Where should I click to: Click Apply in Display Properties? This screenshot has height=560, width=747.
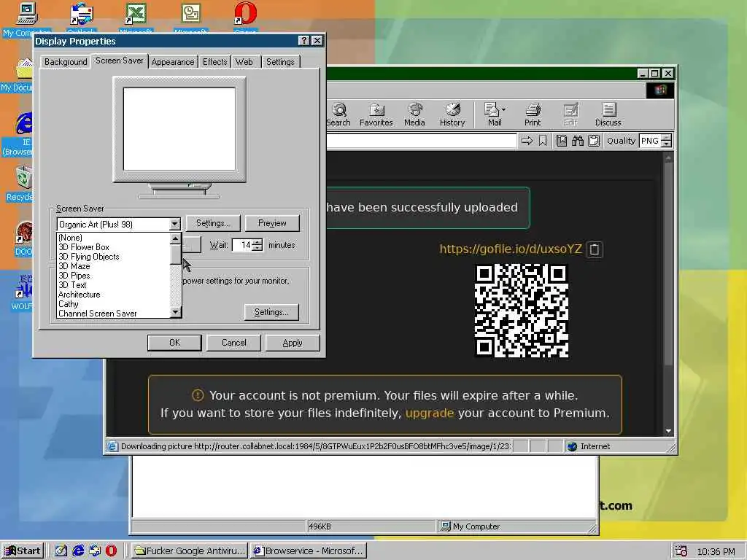[293, 343]
